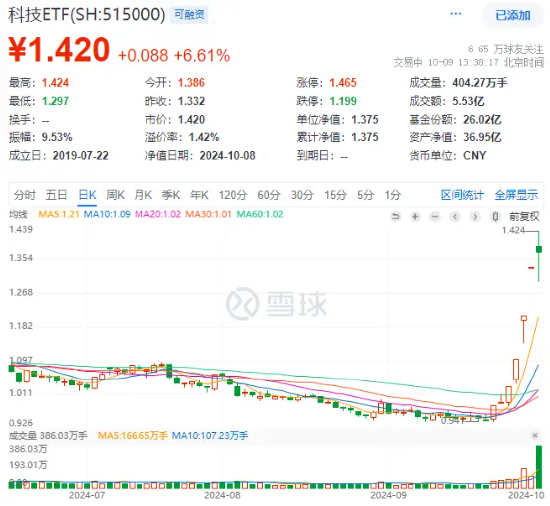Click the volume MA10:107.23万手 label
Screen dimensions: 550x506
pos(210,436)
